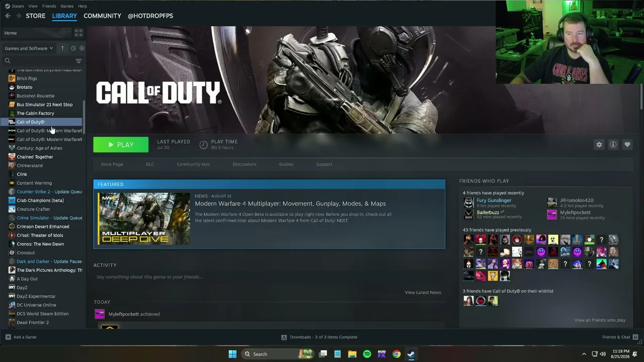The width and height of the screenshot is (644, 362).
Task: Go forward with the right arrow
Action: (x=19, y=16)
